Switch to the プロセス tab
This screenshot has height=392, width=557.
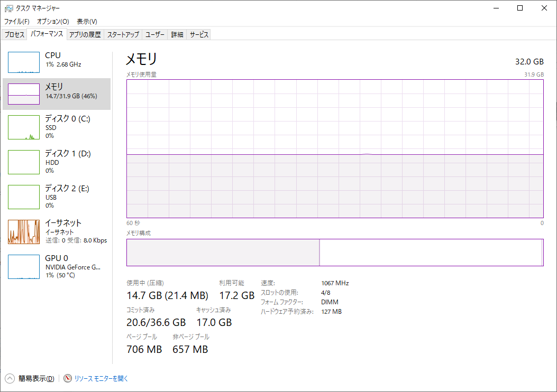[x=14, y=34]
